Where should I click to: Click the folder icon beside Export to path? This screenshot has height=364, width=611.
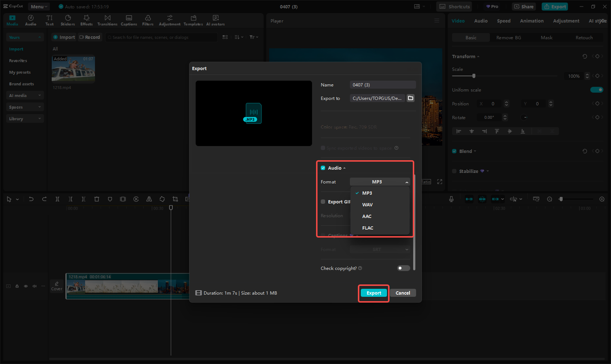411,98
